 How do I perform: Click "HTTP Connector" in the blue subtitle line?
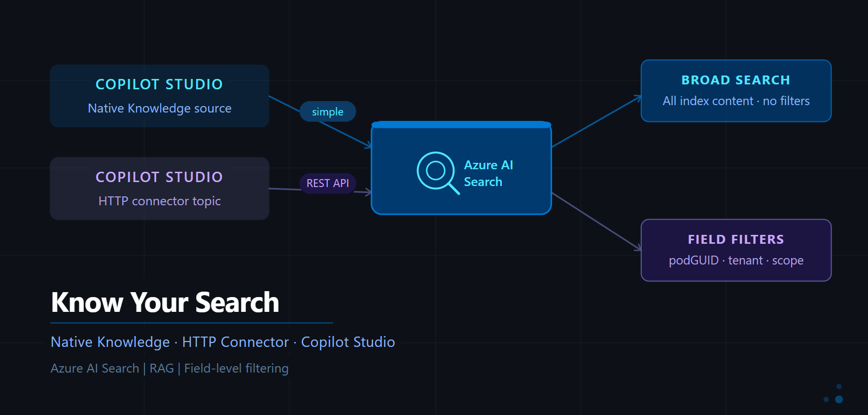click(x=235, y=342)
